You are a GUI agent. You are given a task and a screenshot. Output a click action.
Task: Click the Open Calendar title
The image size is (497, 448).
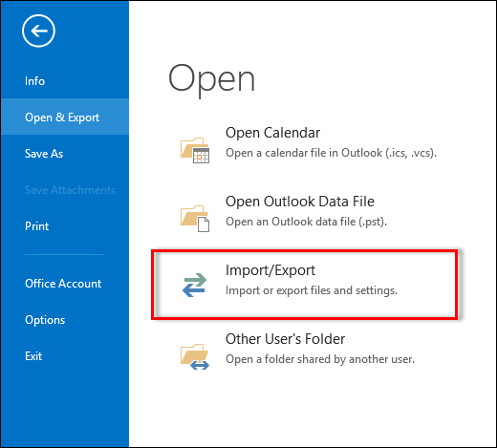(x=272, y=133)
